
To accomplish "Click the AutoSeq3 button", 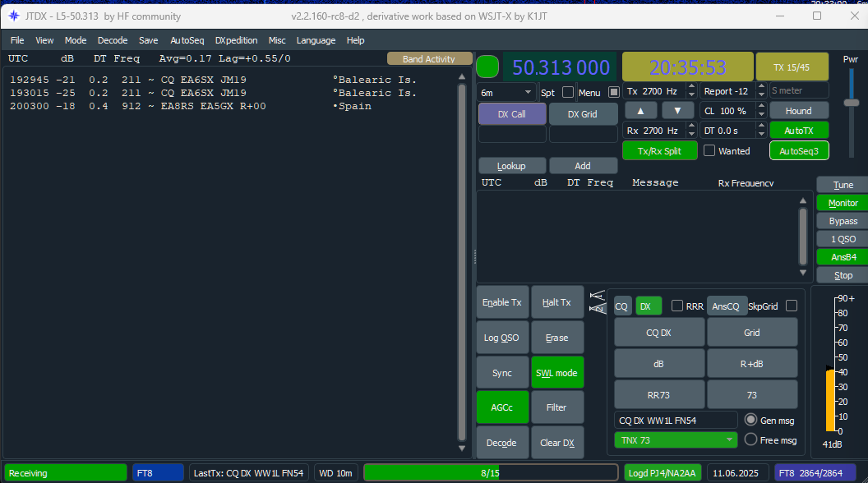I will 799,150.
